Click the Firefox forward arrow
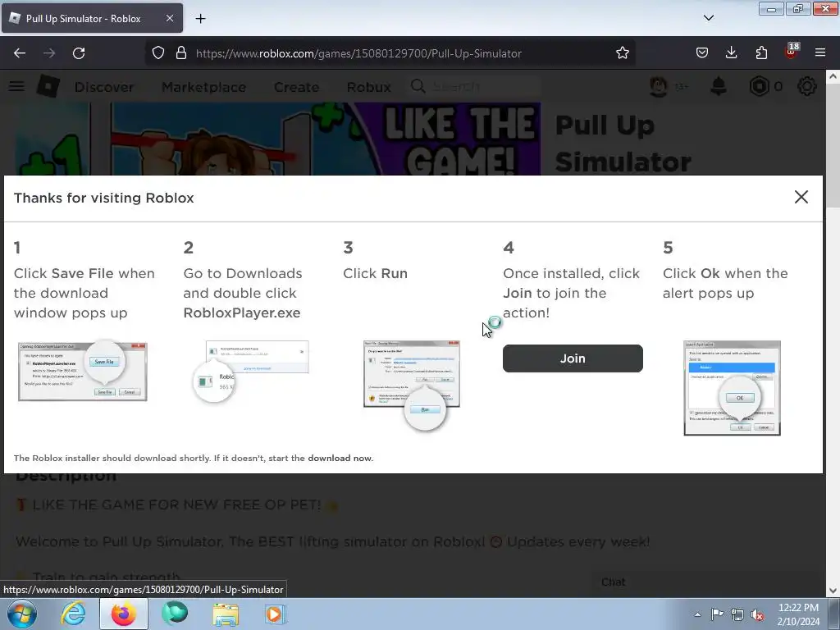Screen dimensions: 840x630 click(49, 53)
